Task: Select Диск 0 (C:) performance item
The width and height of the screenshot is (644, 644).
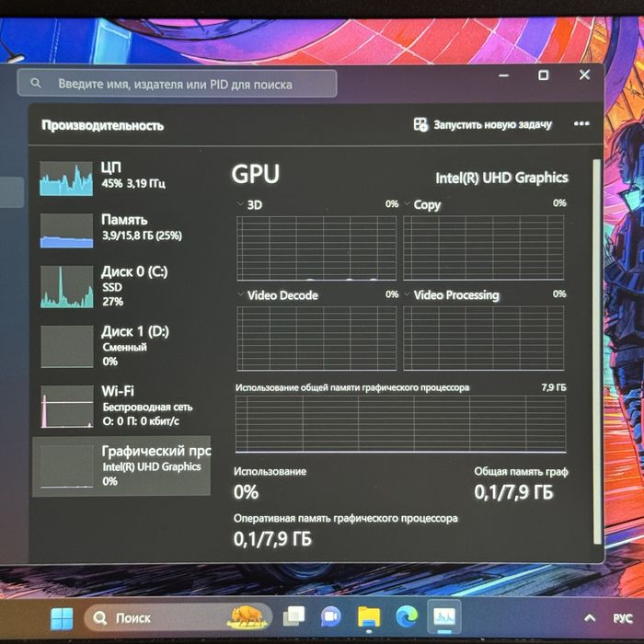Action: 121,286
